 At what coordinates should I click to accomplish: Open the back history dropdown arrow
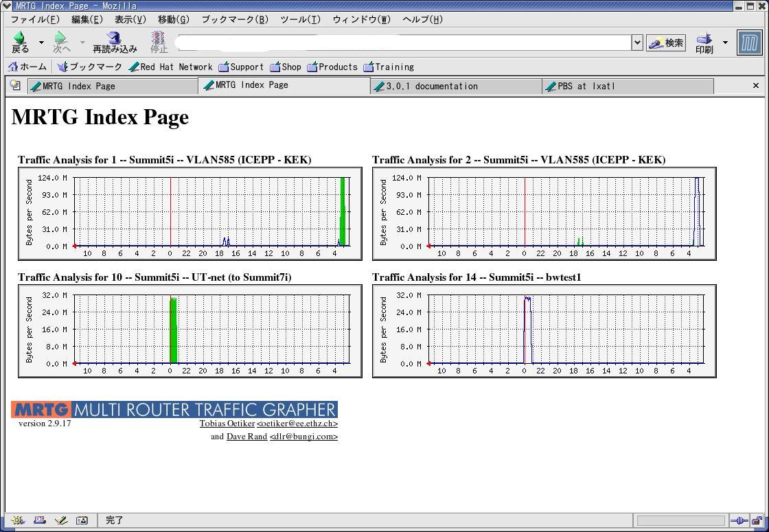pos(41,43)
